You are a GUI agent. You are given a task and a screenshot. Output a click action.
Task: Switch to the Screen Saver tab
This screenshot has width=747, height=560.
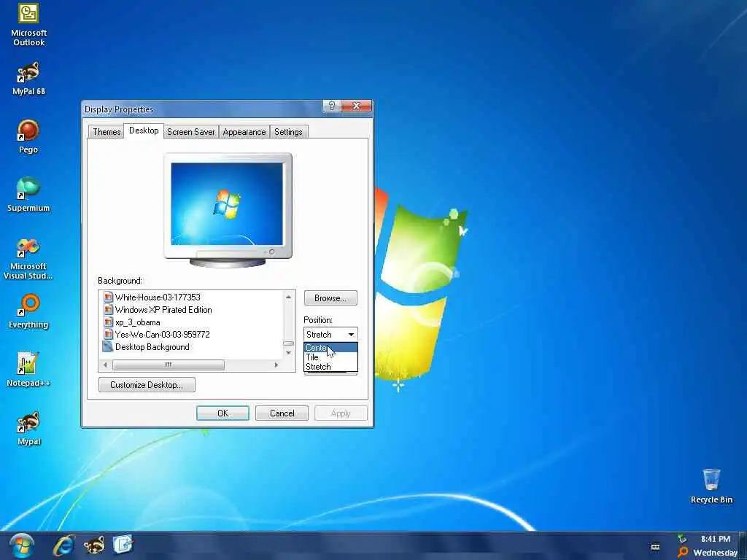click(190, 132)
